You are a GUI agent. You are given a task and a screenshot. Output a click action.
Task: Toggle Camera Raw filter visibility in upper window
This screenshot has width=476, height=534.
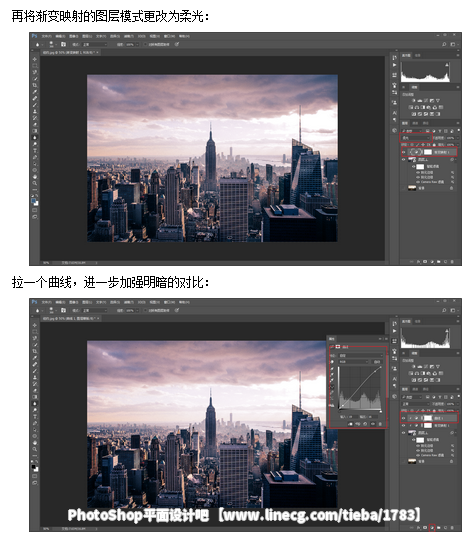(418, 182)
